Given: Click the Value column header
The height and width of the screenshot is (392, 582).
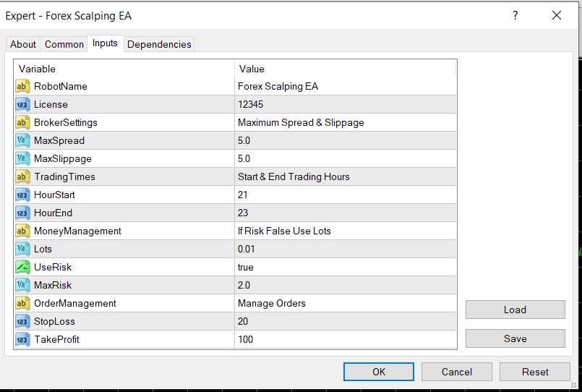Looking at the screenshot, I should pyautogui.click(x=345, y=69).
